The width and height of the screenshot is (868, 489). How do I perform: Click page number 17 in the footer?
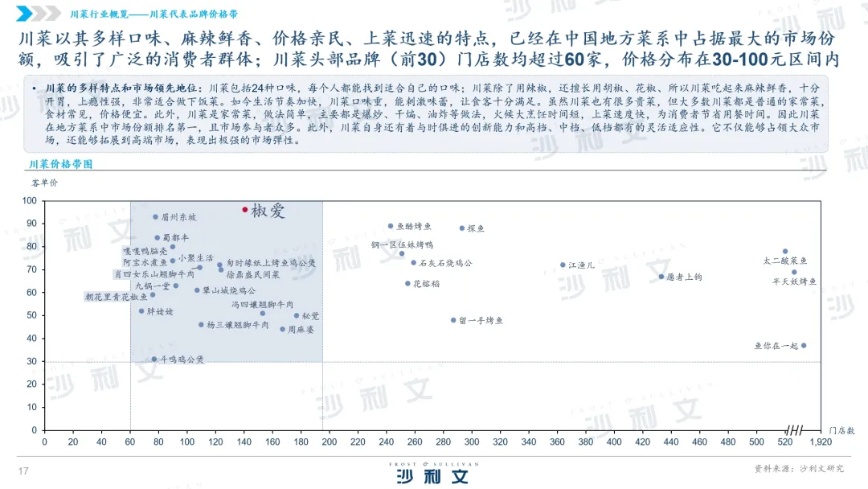point(23,471)
